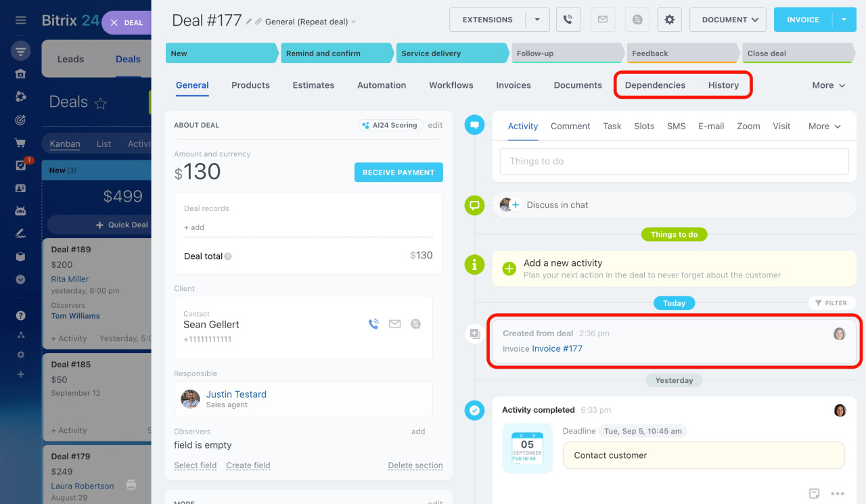
Task: Email Sean Gellert using the envelope icon
Action: coord(394,324)
